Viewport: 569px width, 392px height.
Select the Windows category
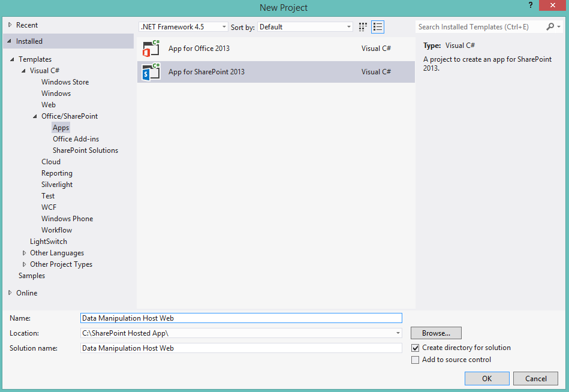click(56, 93)
